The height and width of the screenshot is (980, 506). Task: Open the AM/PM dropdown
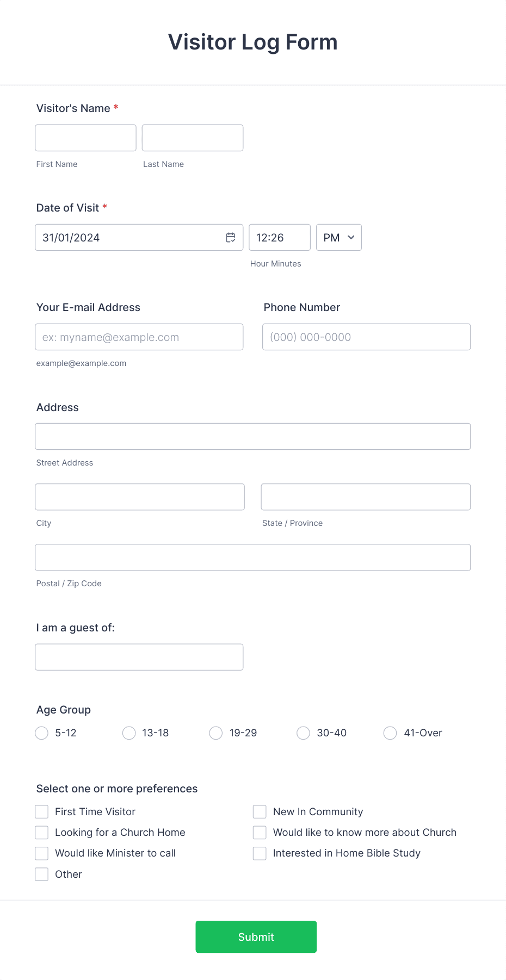[x=338, y=237]
